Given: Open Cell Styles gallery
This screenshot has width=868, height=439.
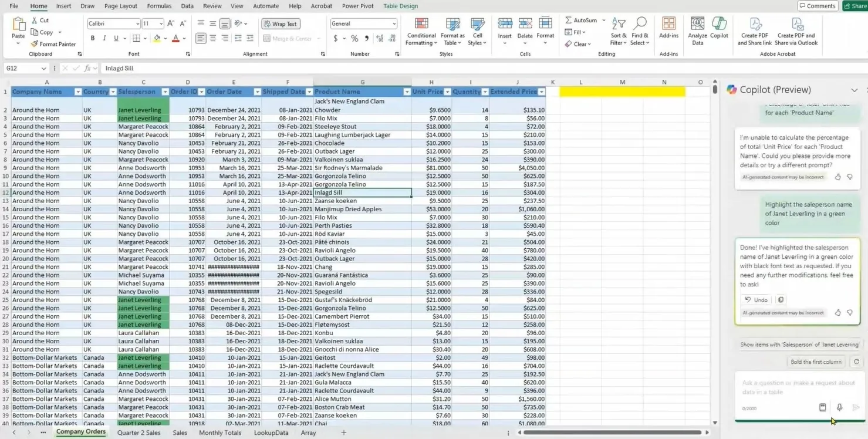Looking at the screenshot, I should pyautogui.click(x=477, y=31).
